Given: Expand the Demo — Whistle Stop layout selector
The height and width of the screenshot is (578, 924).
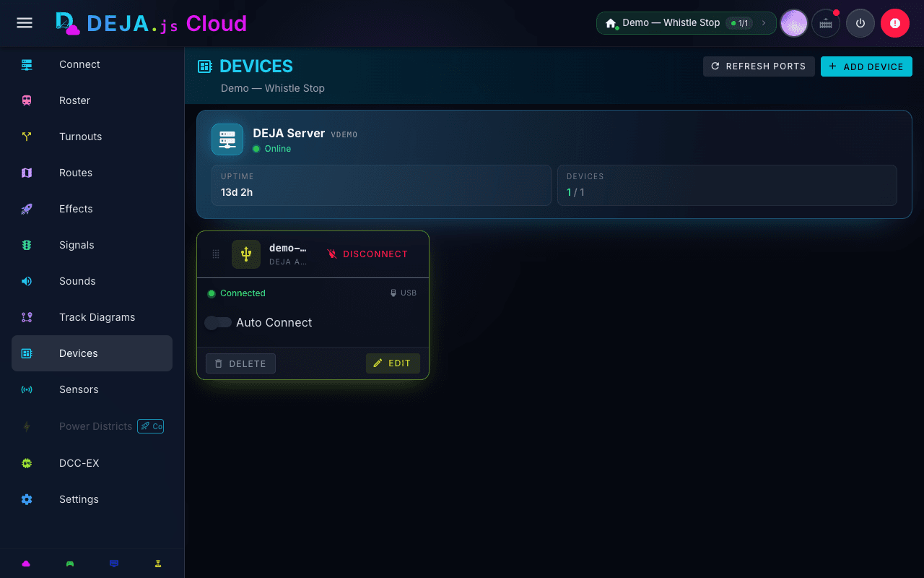Looking at the screenshot, I should point(686,23).
